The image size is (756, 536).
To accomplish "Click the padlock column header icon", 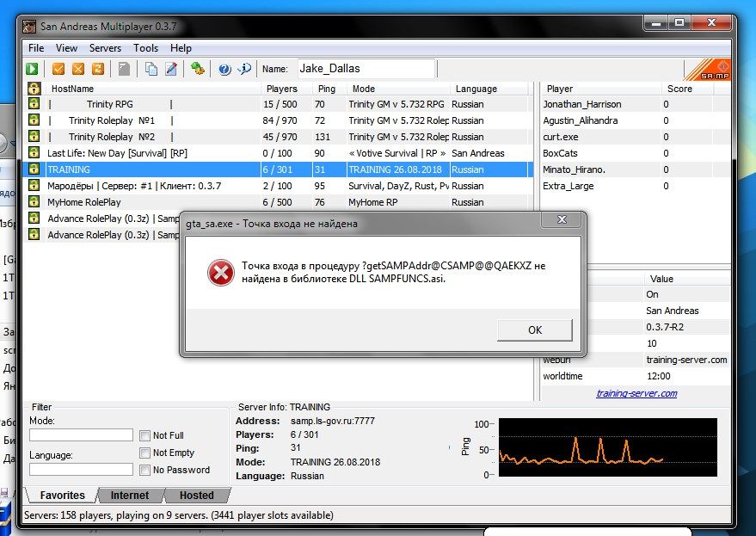I will click(x=34, y=89).
